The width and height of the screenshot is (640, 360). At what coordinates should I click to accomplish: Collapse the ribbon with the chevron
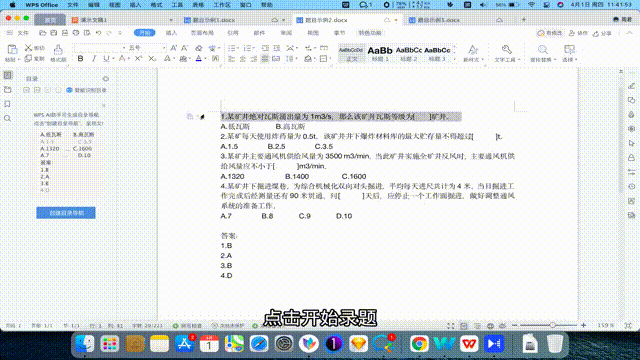click(x=629, y=33)
